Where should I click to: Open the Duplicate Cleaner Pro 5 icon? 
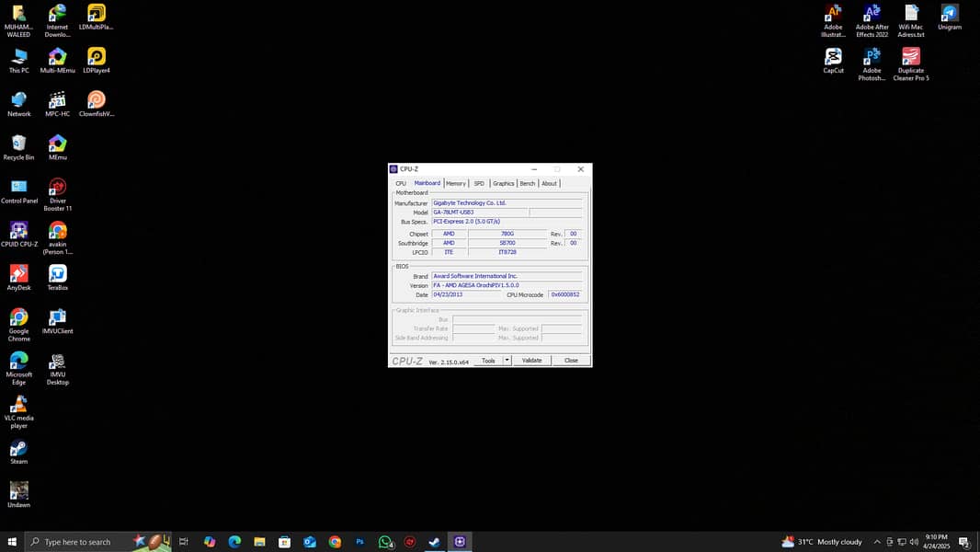[911, 64]
